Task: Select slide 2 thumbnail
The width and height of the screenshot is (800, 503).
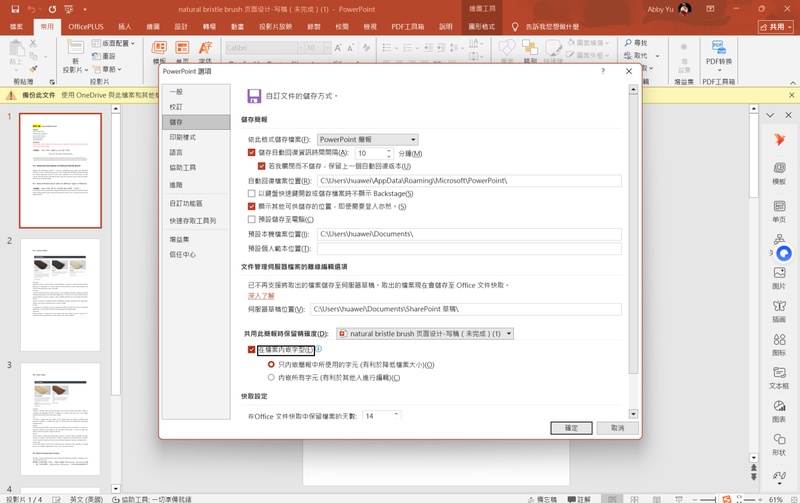Action: (60, 295)
